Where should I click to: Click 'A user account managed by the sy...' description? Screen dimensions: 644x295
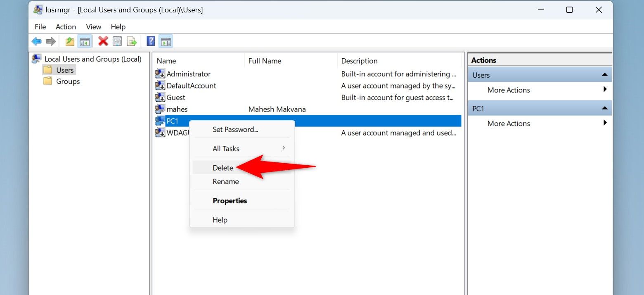[x=398, y=86]
